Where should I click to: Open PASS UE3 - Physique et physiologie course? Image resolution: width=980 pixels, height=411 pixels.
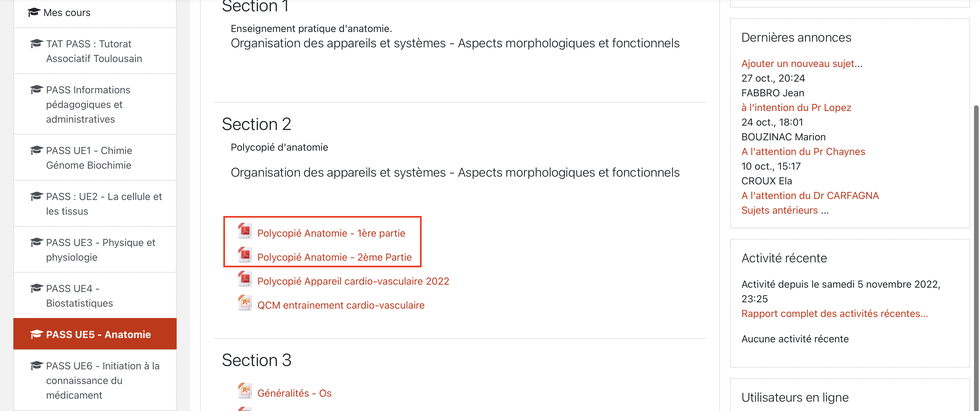point(100,250)
